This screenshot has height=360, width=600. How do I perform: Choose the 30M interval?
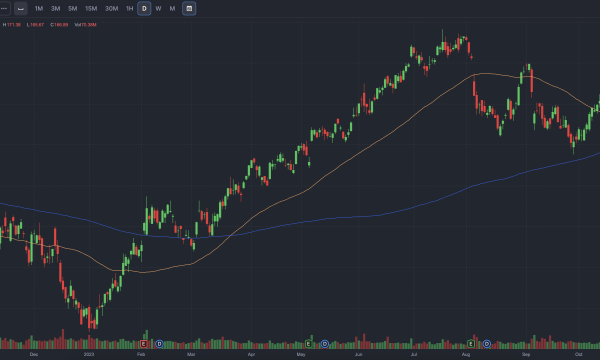(112, 8)
